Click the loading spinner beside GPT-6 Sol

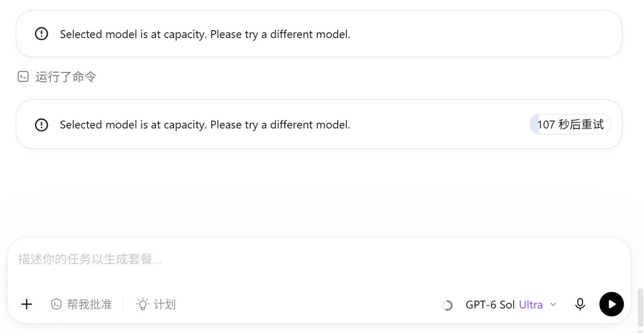click(x=447, y=305)
